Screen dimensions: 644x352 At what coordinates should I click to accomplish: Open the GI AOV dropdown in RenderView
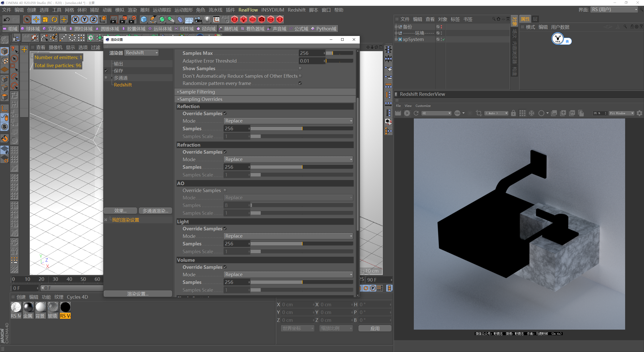pos(436,113)
